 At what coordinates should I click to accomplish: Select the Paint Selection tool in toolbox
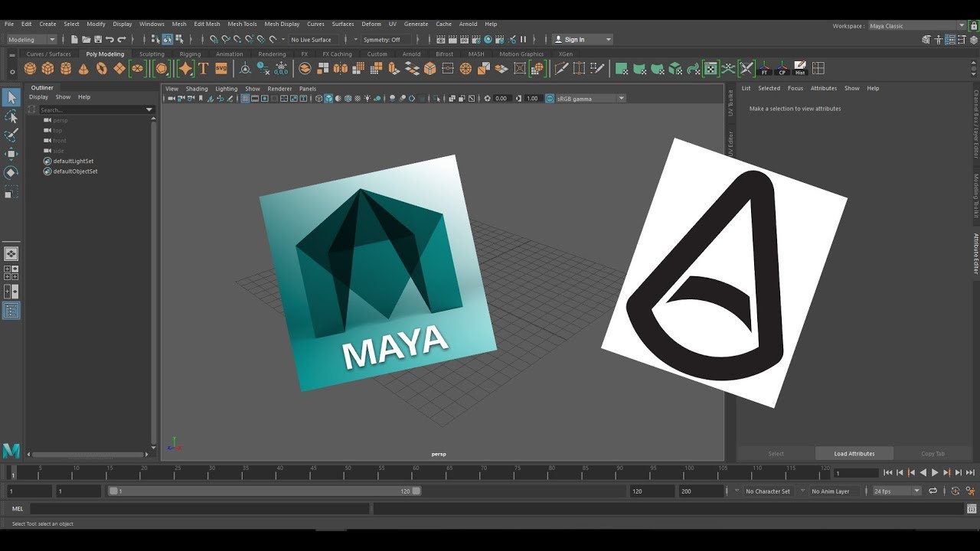click(11, 135)
